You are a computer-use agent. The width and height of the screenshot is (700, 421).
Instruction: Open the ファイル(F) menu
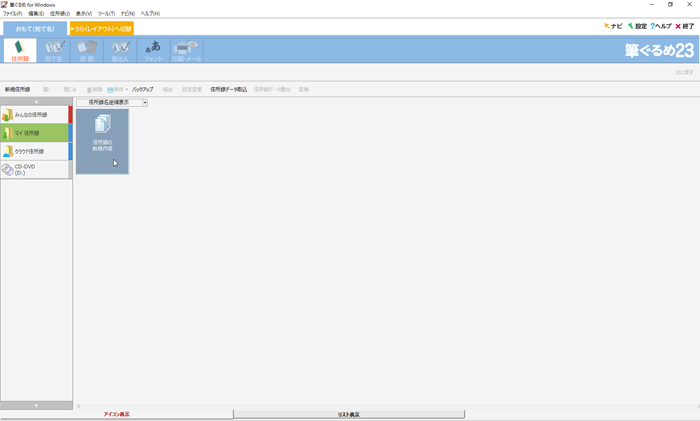tap(12, 14)
